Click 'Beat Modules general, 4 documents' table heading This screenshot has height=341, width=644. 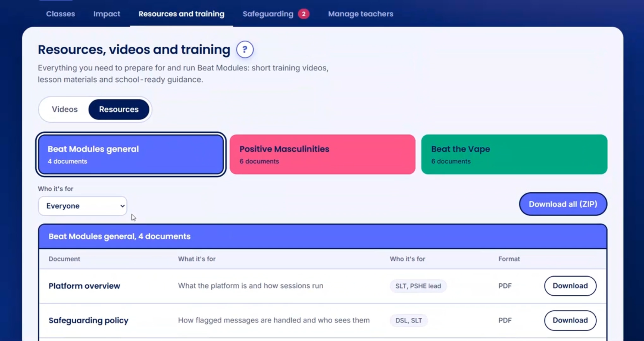coord(120,236)
